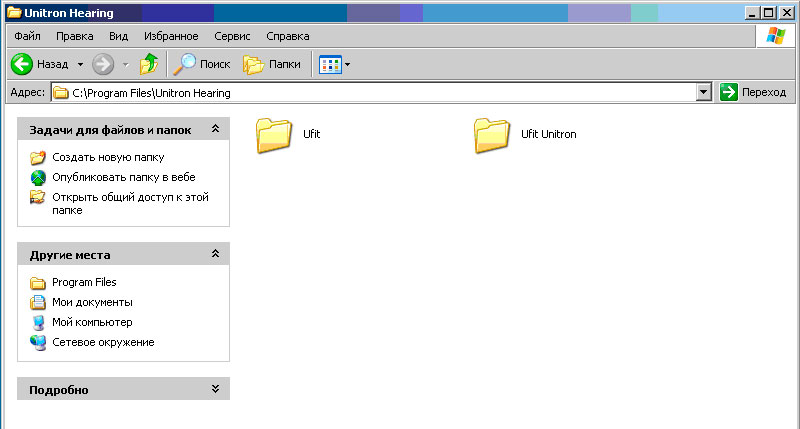Close the Unitron Hearing window
The image size is (800, 429).
(x=787, y=13)
